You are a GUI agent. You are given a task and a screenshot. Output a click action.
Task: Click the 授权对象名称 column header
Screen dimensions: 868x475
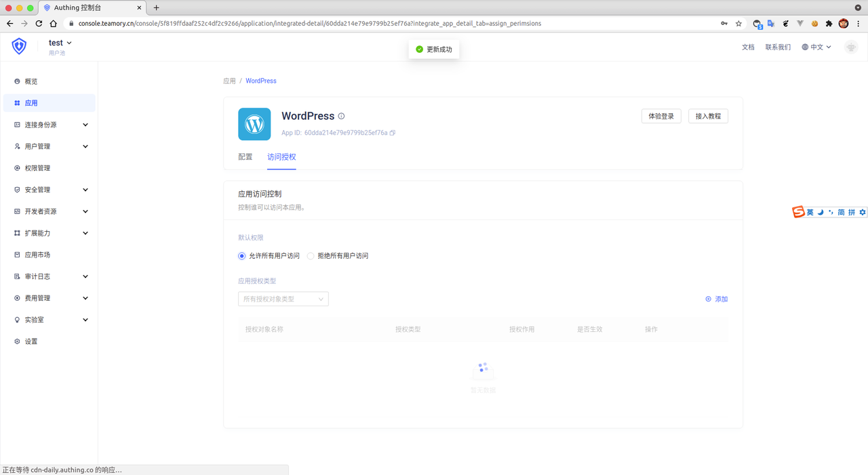click(264, 329)
